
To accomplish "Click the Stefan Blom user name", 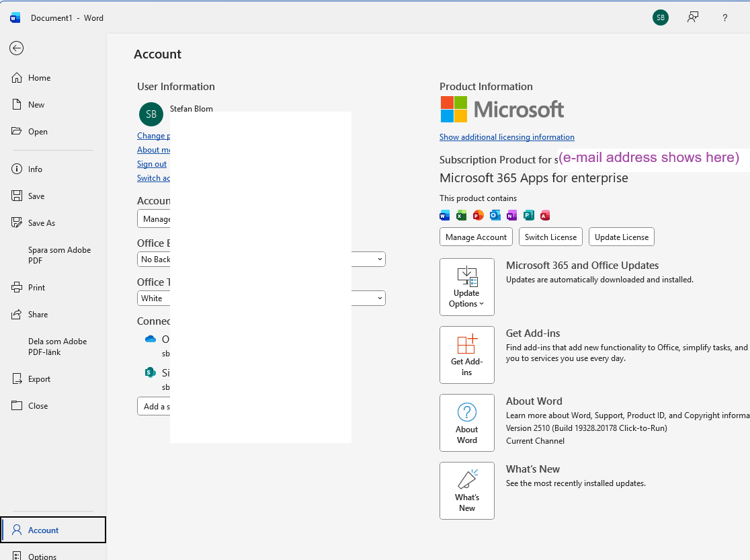I will tap(192, 109).
